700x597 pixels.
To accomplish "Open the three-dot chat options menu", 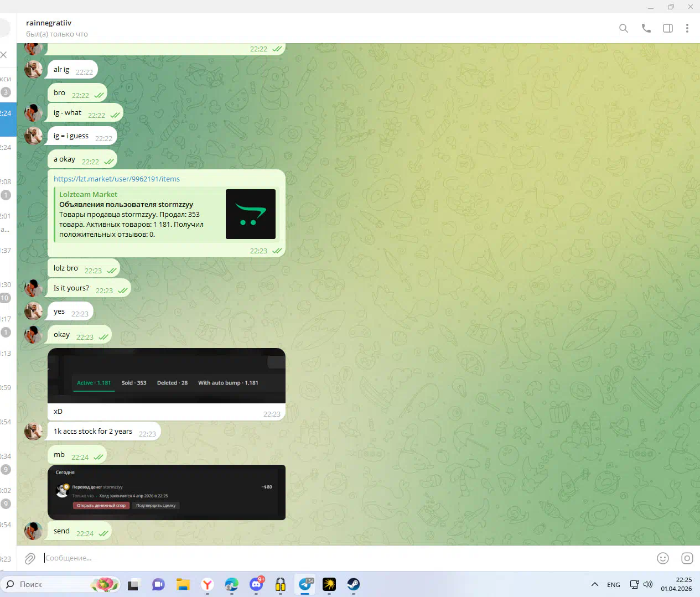I will pos(687,28).
